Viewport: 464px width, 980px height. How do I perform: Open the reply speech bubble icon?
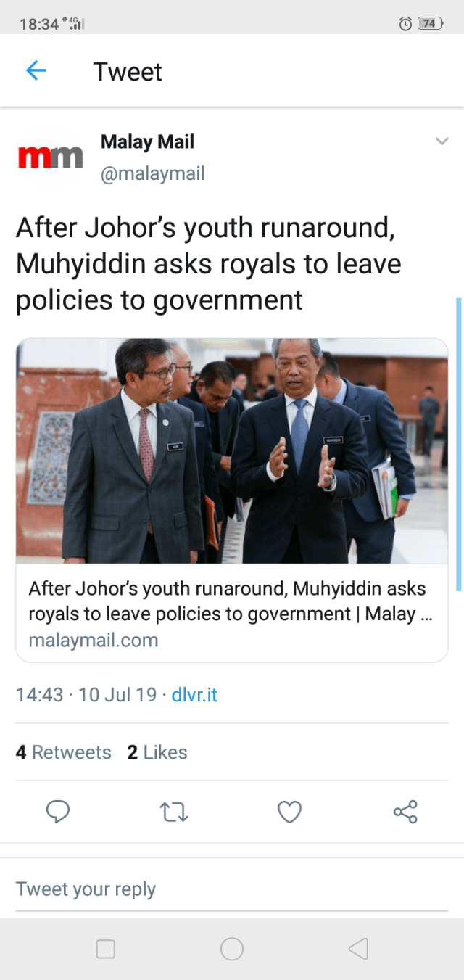tap(58, 812)
